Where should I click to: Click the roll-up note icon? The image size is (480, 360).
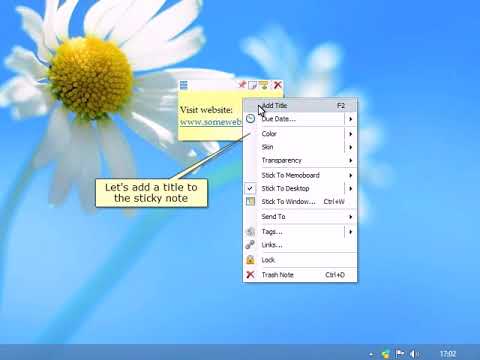coord(264,85)
